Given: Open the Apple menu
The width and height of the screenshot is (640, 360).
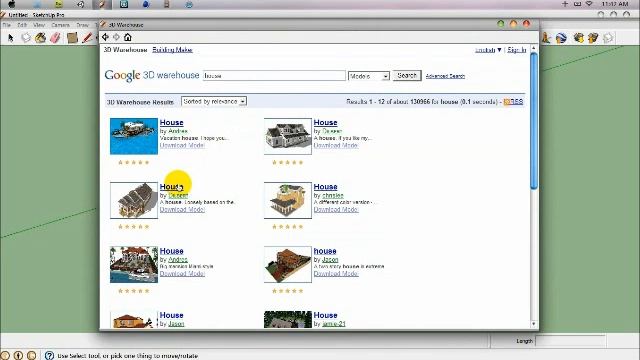Looking at the screenshot, I should click(x=11, y=4).
